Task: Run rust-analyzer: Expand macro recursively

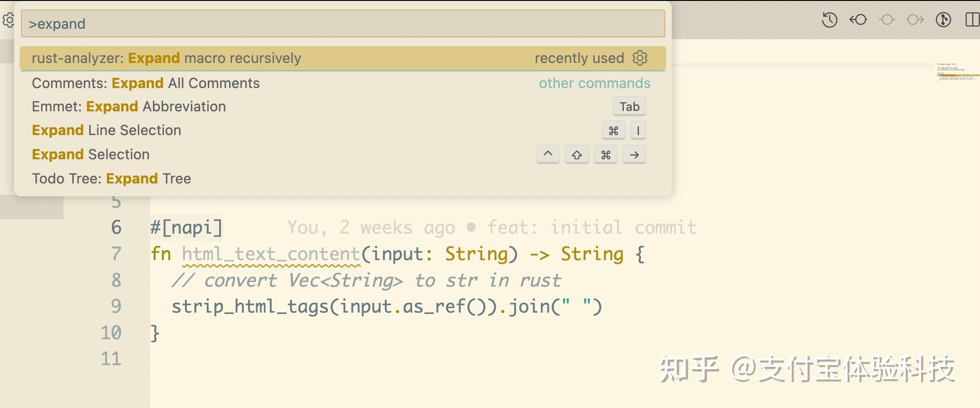Action: [342, 58]
